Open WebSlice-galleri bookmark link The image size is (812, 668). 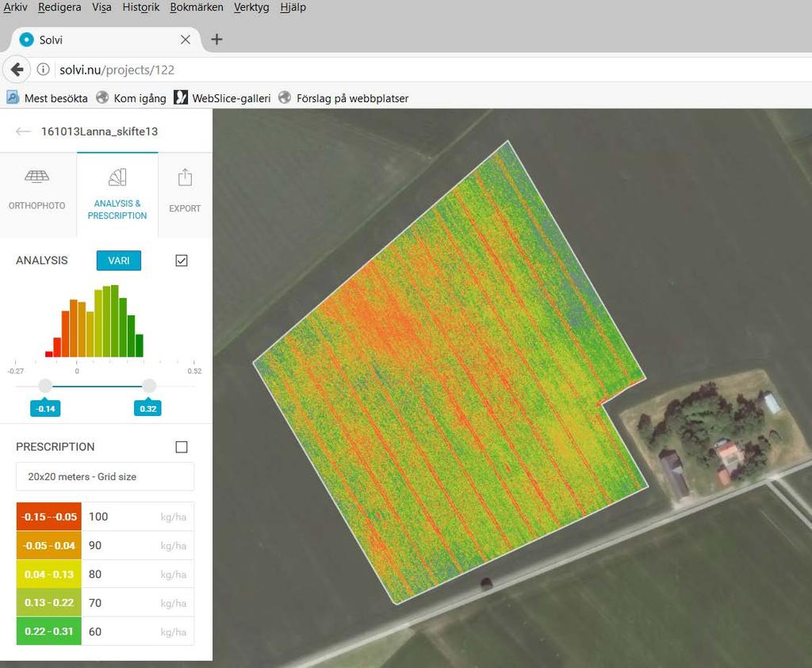tap(232, 98)
